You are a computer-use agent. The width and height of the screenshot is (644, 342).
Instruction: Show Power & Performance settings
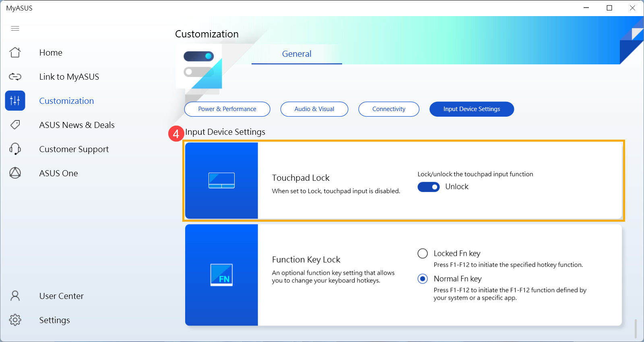coord(227,109)
